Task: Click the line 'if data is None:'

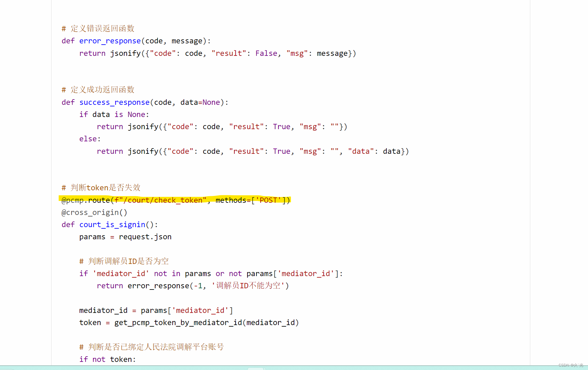Action: (x=114, y=114)
